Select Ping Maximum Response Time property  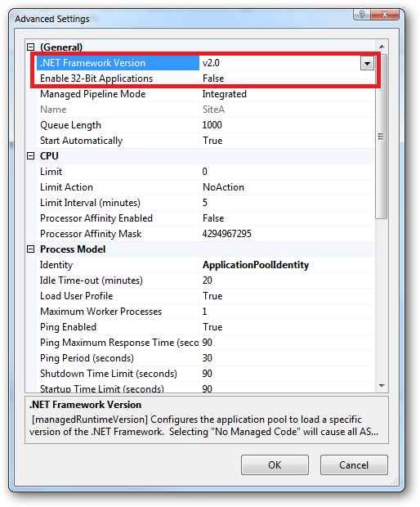click(118, 342)
